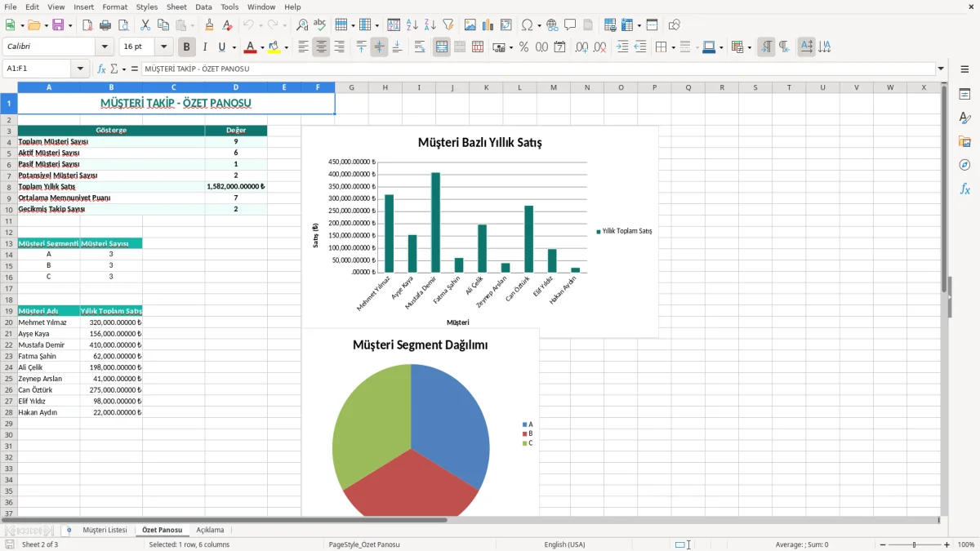980x551 pixels.
Task: Format the cell as percent
Action: pyautogui.click(x=524, y=47)
